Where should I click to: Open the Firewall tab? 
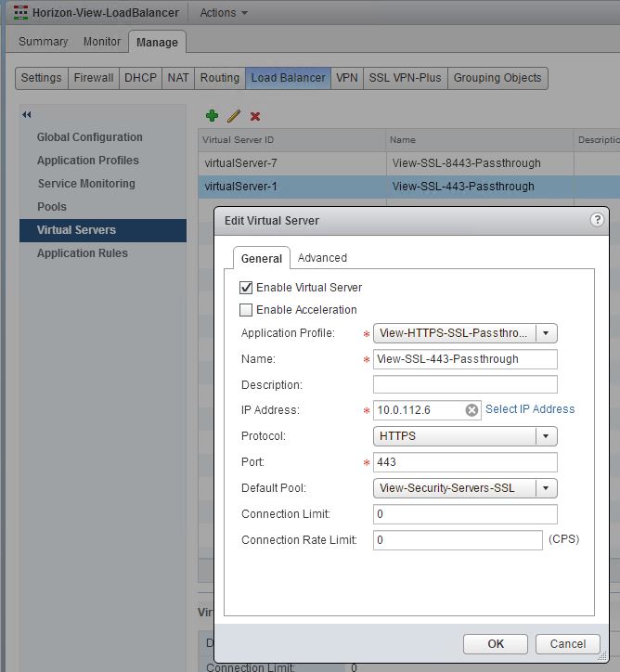click(94, 78)
